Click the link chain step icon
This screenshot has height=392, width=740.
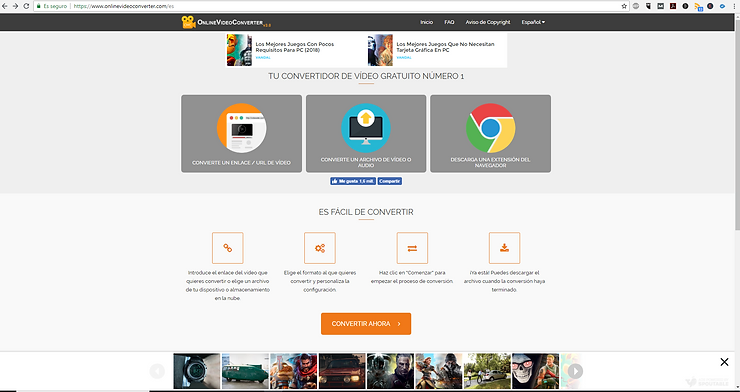227,248
